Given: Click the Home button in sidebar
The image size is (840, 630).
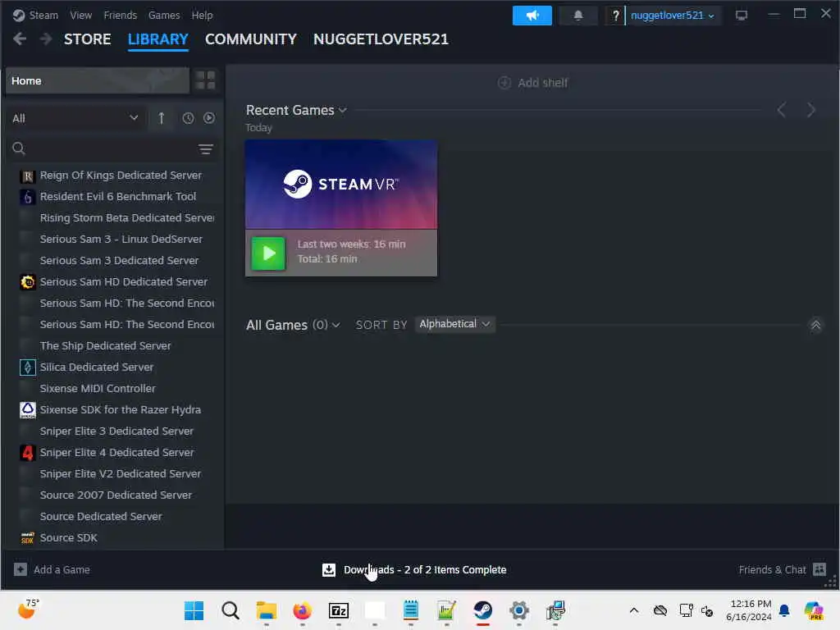Looking at the screenshot, I should [x=98, y=80].
